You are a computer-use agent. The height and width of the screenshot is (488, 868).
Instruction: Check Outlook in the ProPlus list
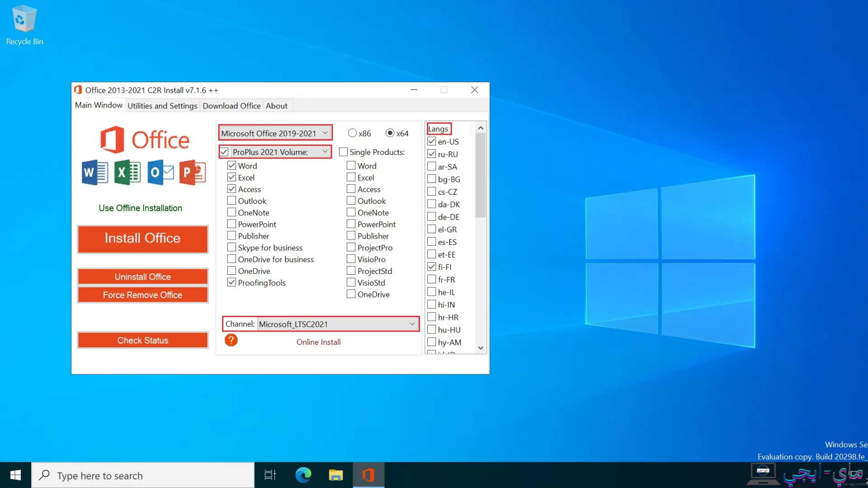[x=231, y=201]
